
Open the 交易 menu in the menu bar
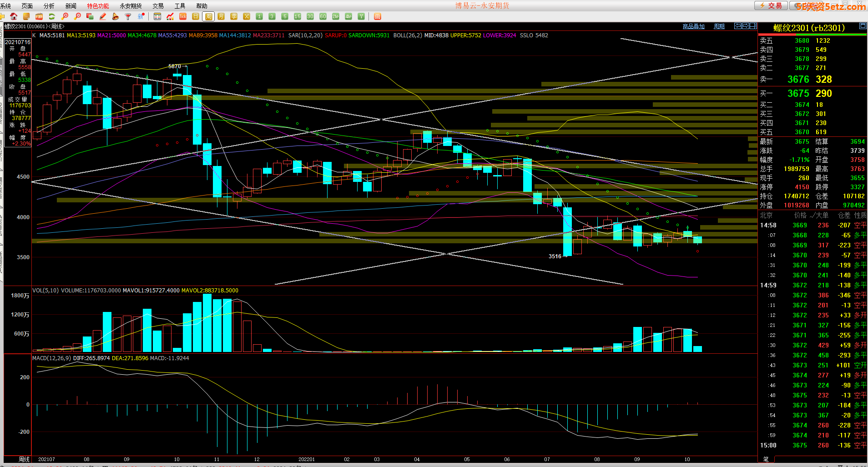pos(158,6)
